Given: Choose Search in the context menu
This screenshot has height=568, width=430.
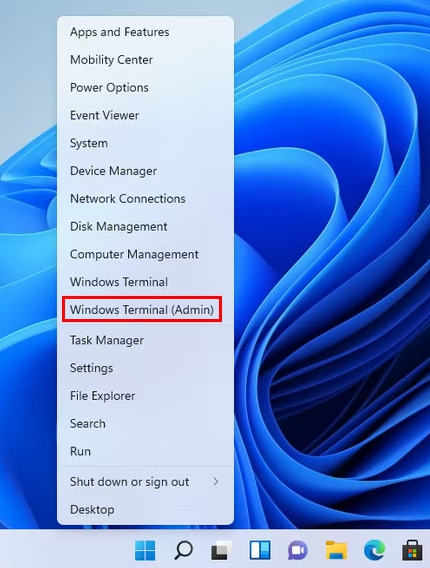Looking at the screenshot, I should tap(145, 423).
